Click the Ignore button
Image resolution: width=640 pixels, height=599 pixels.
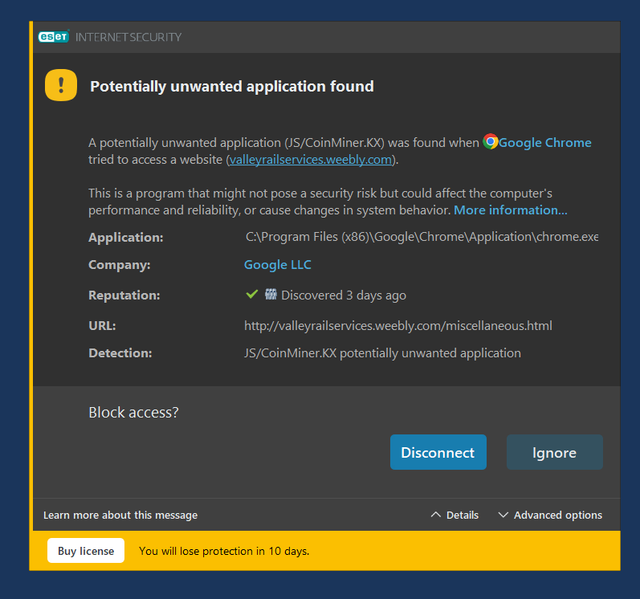click(x=554, y=452)
